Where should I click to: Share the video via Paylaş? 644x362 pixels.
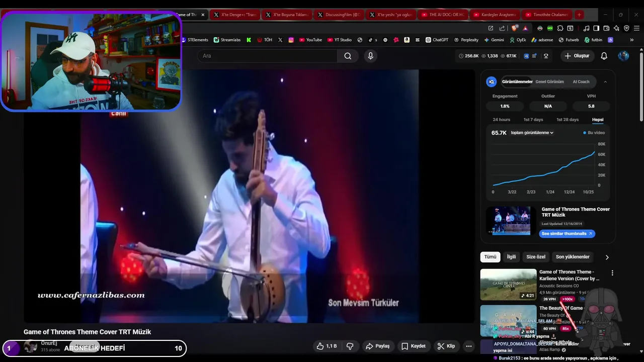(378, 346)
